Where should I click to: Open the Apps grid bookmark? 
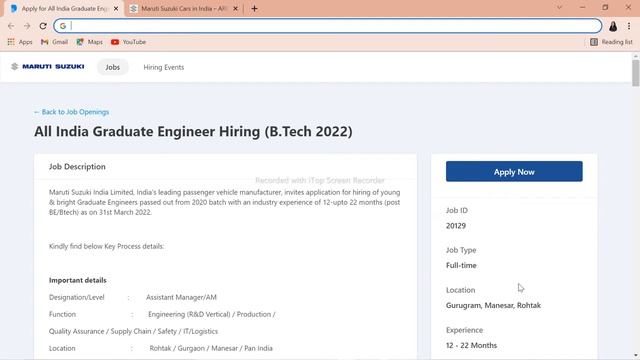pos(20,42)
